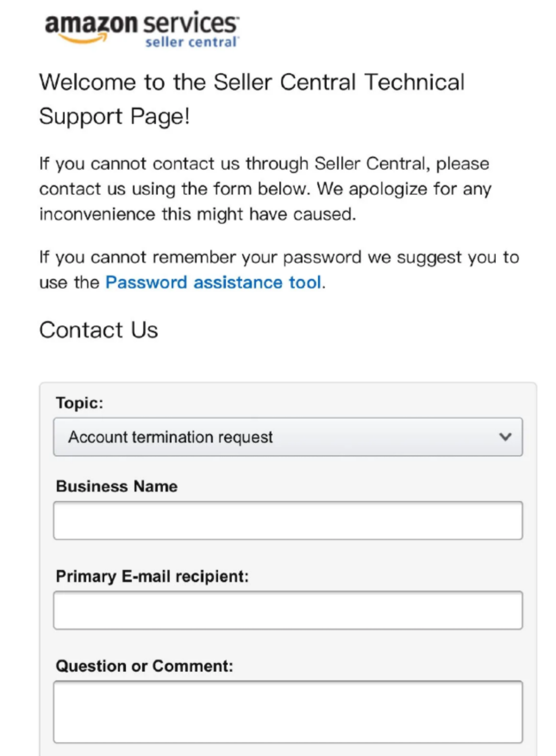Click the chevron arrow in Topic selector
Viewport: 556px width, 756px height.
pos(505,437)
